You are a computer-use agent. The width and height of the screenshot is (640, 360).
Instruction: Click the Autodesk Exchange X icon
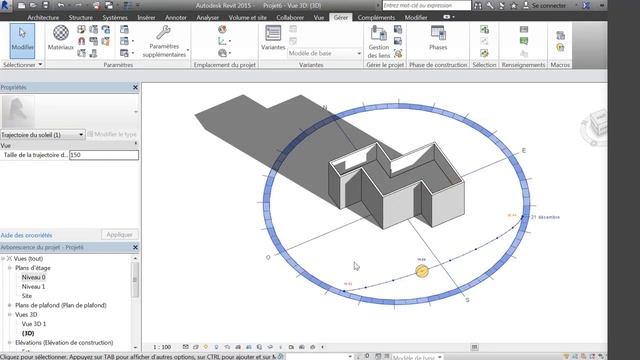[587, 5]
